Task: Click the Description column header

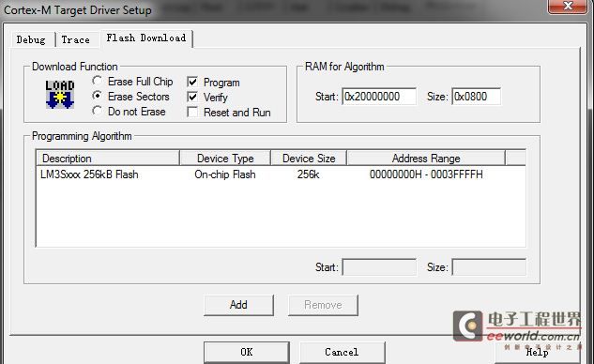Action: pos(108,158)
